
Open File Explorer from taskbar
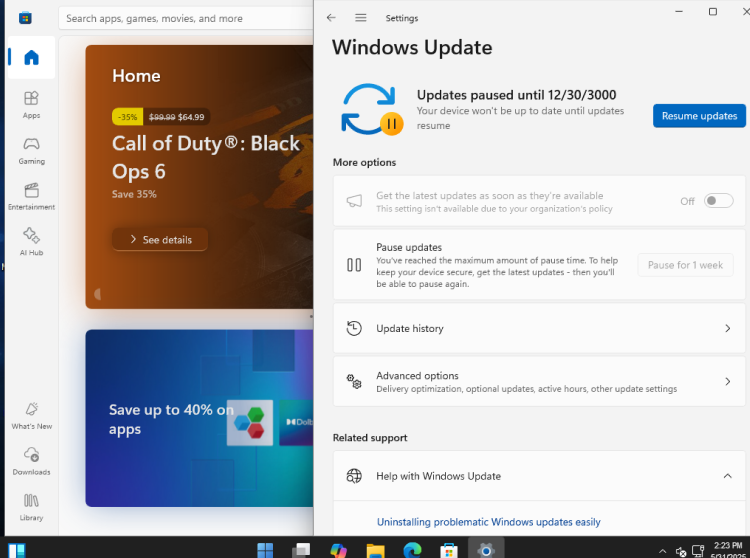(375, 550)
